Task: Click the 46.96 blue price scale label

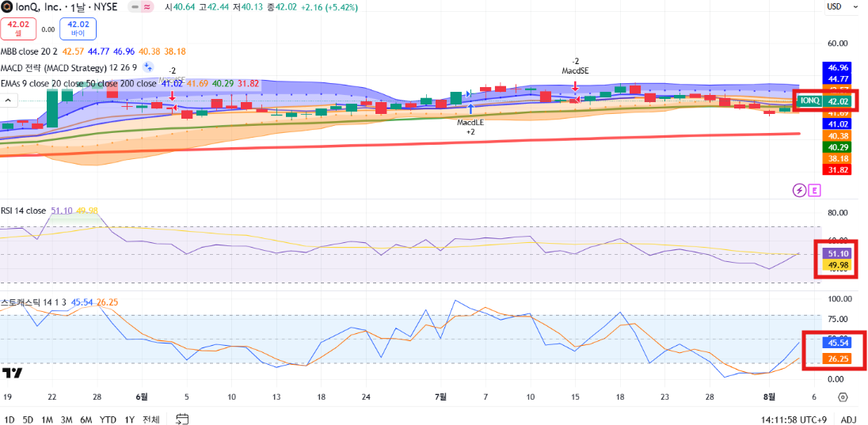Action: (837, 67)
